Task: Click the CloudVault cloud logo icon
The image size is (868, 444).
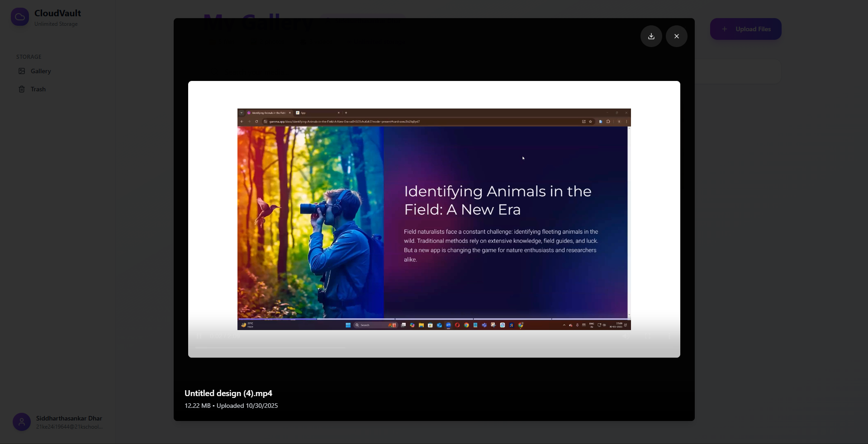Action: (20, 17)
